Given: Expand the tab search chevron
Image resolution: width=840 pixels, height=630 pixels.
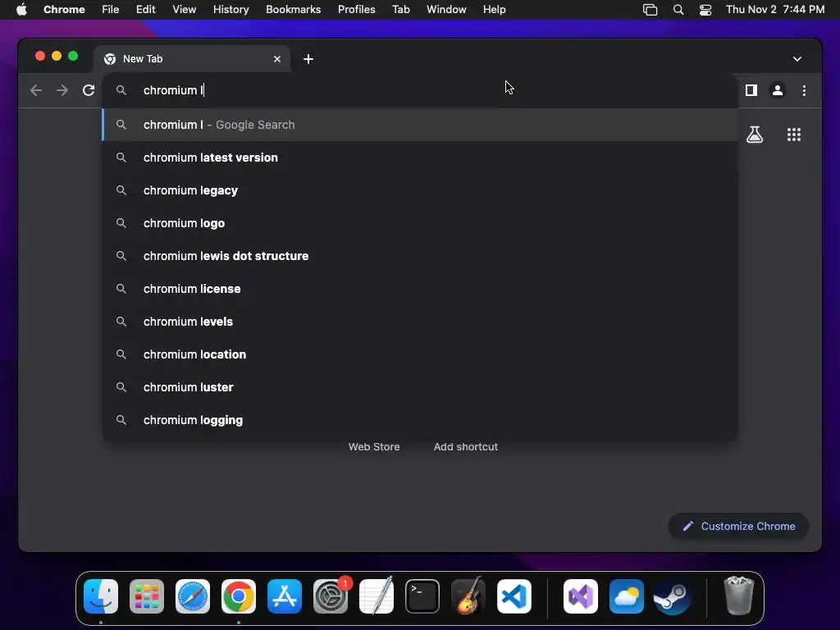Looking at the screenshot, I should 797,59.
